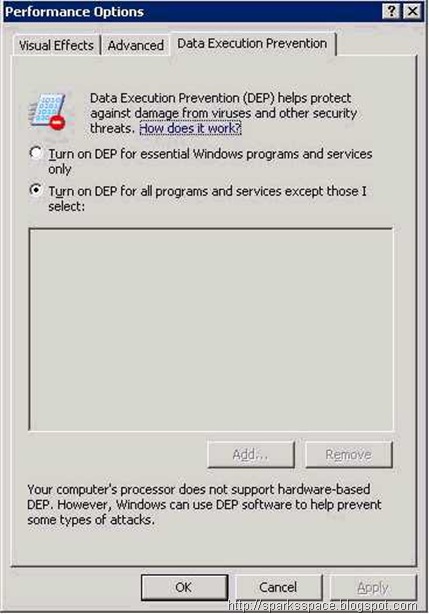Click the Add... button
429x614 pixels.
(x=251, y=455)
